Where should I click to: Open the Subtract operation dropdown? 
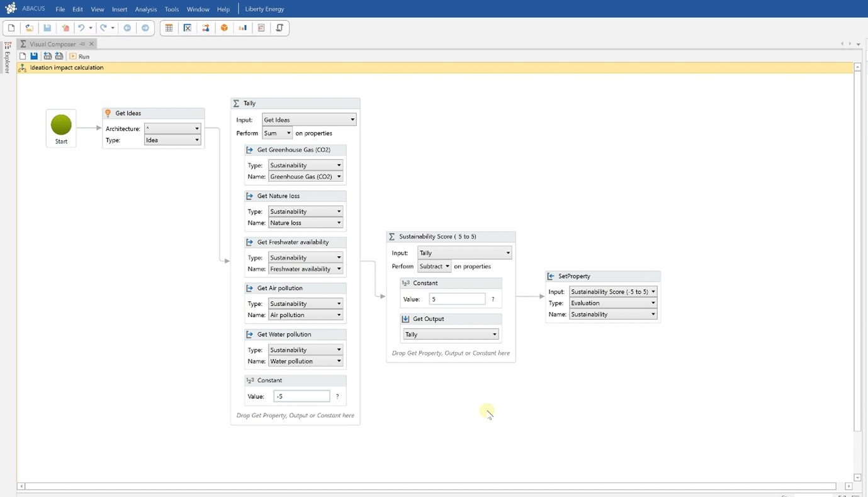(x=434, y=267)
